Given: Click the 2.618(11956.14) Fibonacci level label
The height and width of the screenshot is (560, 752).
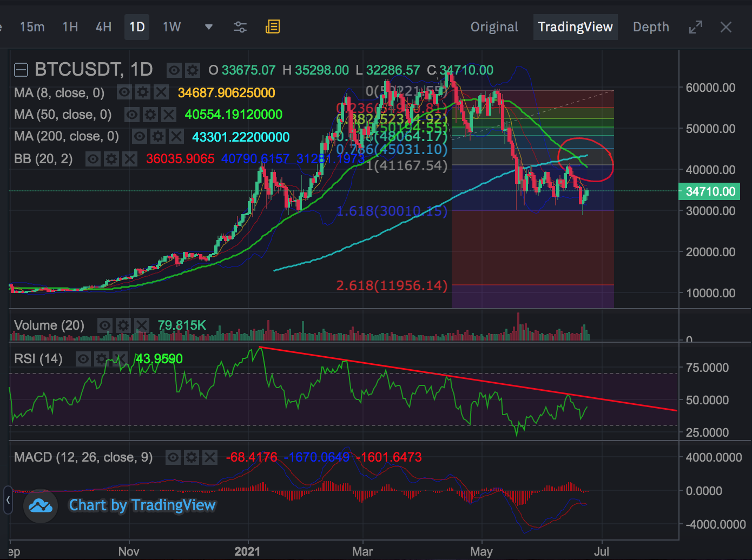Looking at the screenshot, I should [392, 285].
